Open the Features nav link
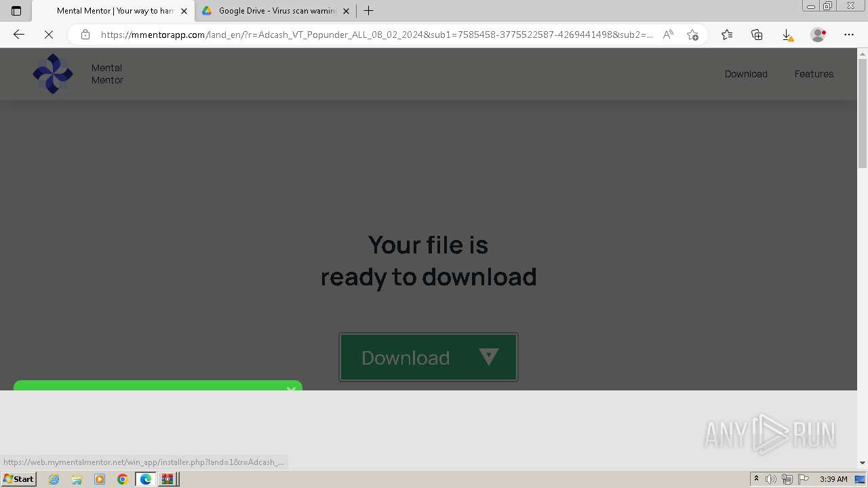Viewport: 868px width, 488px height. coord(814,74)
